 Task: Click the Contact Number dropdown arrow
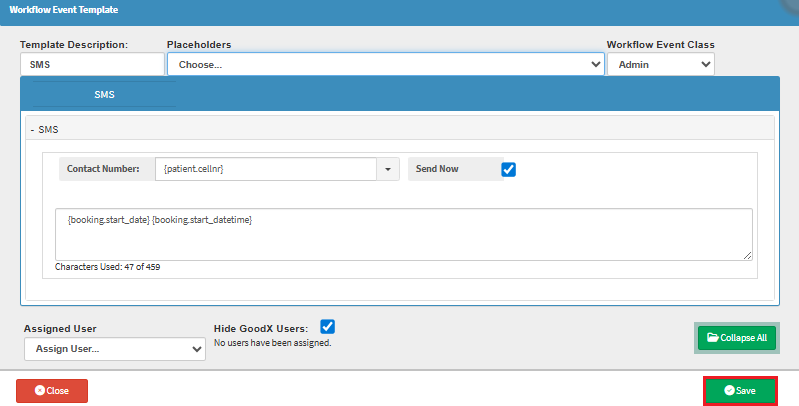tap(387, 169)
